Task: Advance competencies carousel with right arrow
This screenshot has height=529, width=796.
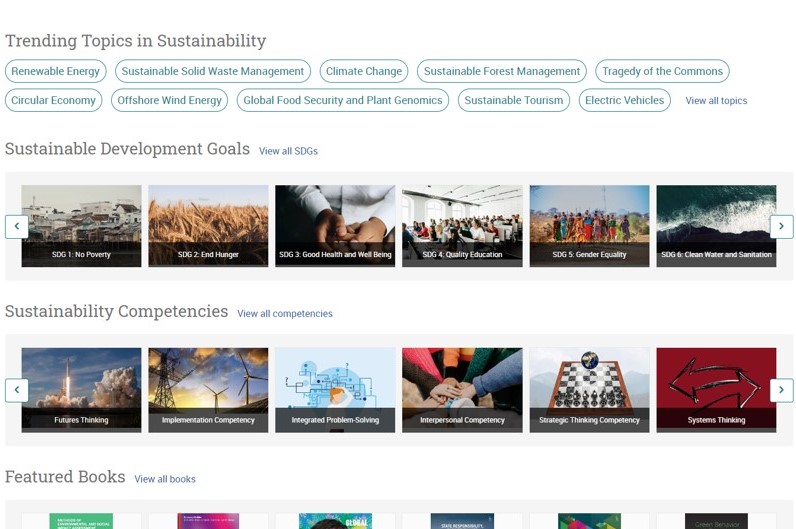Action: point(781,390)
